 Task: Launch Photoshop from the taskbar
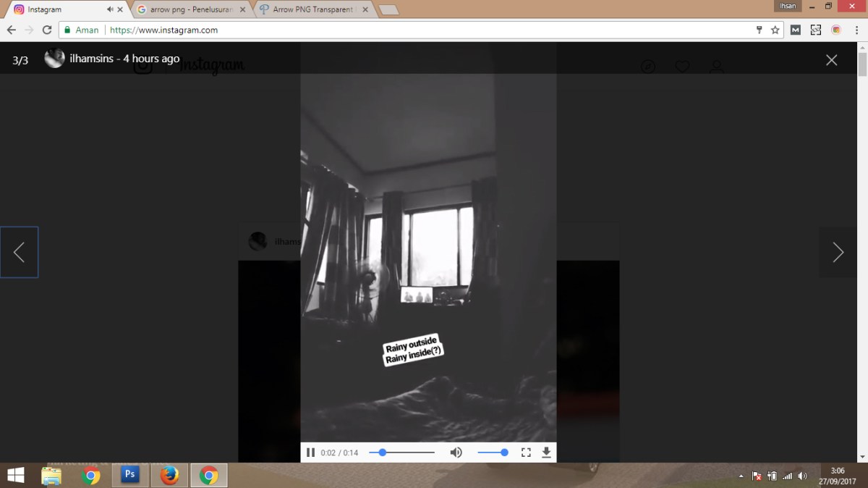[129, 476]
